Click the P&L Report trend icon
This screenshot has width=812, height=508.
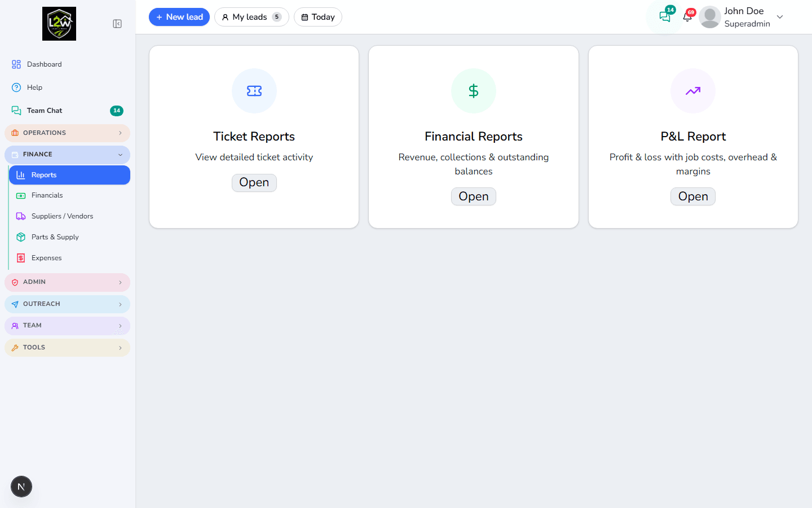693,91
